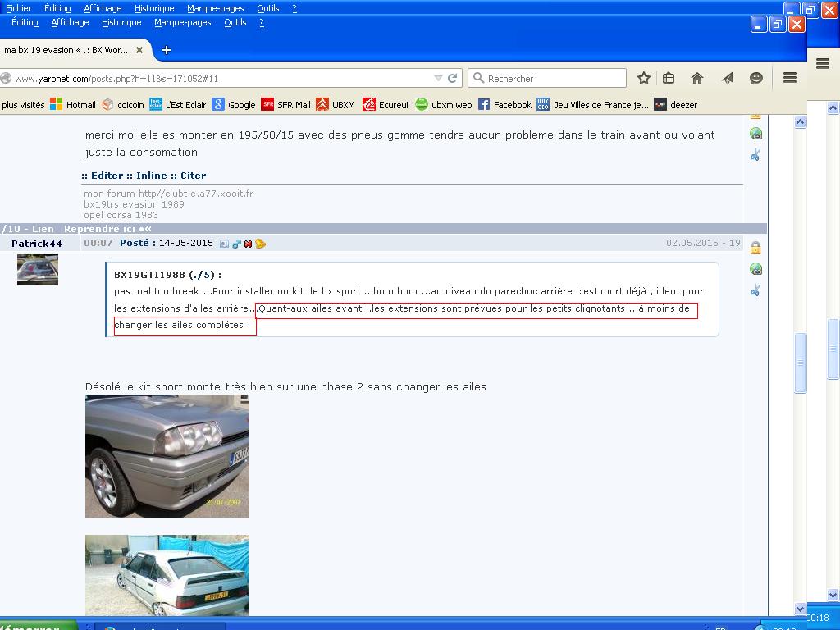Expand the address bar history dropdown arrow
Viewport: 840px width, 630px height.
tap(438, 78)
